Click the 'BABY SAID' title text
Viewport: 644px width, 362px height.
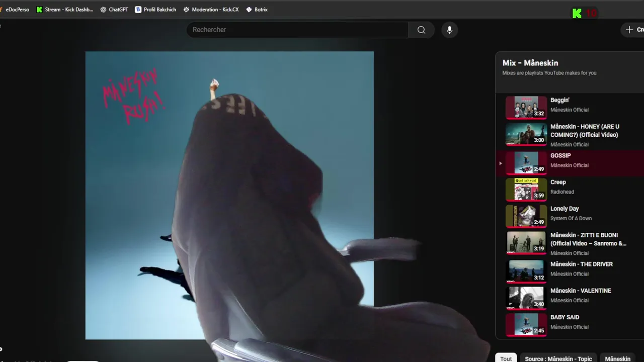click(x=565, y=317)
